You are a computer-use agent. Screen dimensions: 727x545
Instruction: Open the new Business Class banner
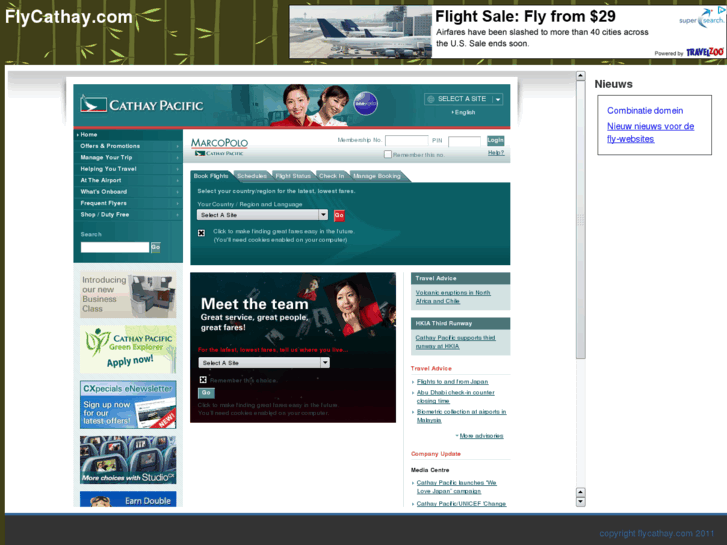[x=128, y=295]
